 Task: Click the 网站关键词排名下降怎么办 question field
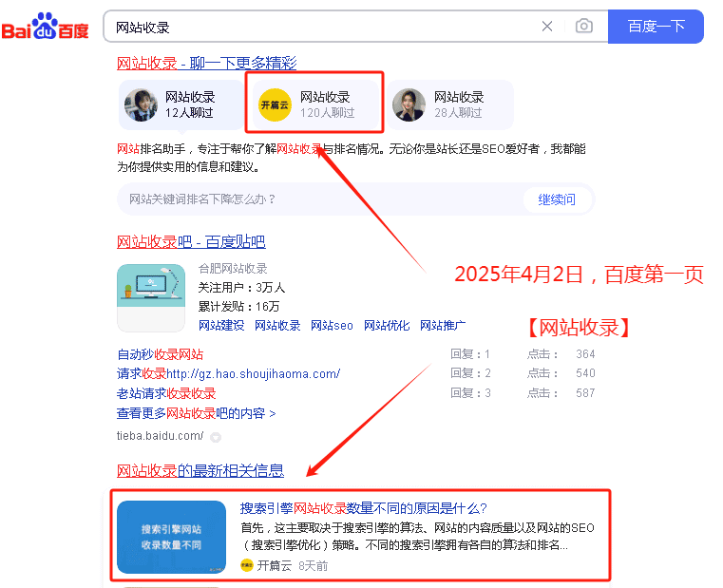(x=318, y=199)
